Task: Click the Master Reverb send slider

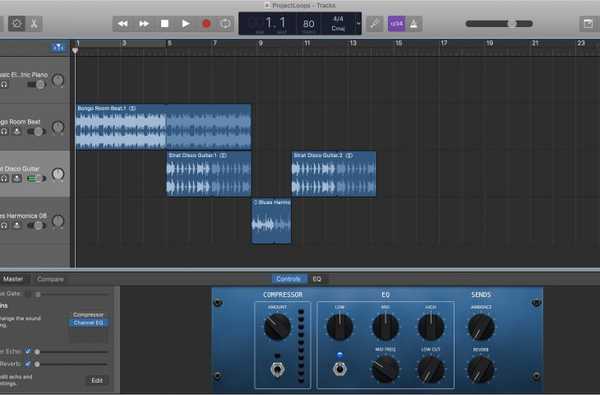Action: [72, 364]
